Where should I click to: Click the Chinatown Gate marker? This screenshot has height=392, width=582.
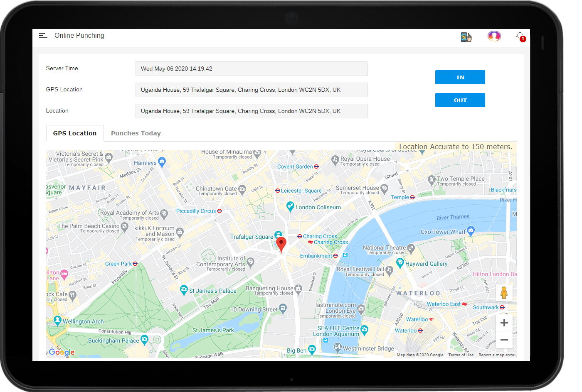coord(242,190)
